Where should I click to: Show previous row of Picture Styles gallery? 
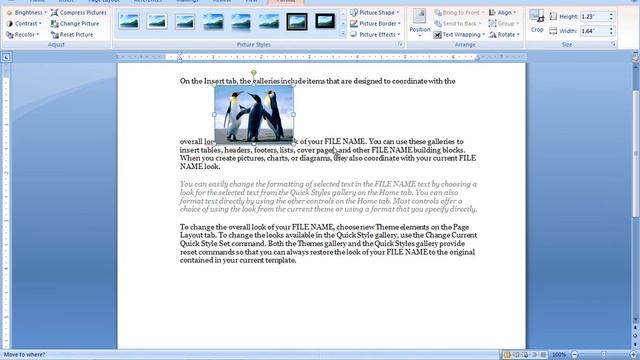[x=343, y=13]
